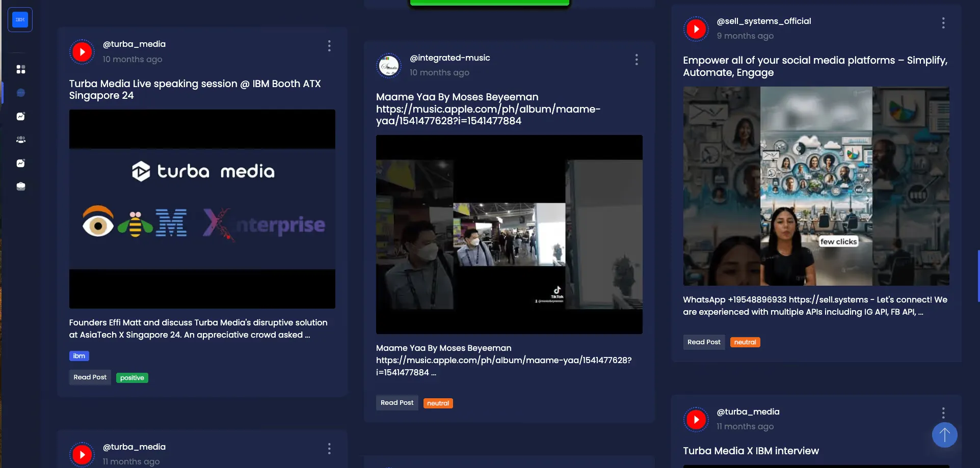Click the @integrated-music profile avatar

389,65
